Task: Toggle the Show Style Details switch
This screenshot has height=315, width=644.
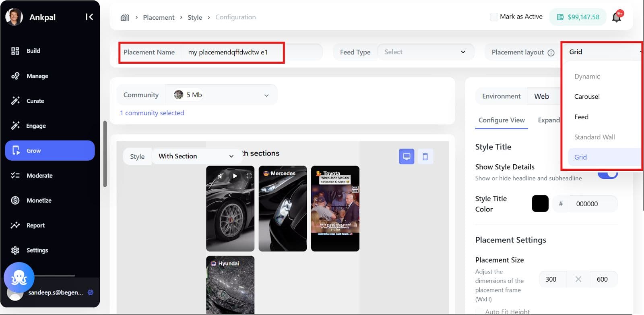Action: click(x=607, y=174)
